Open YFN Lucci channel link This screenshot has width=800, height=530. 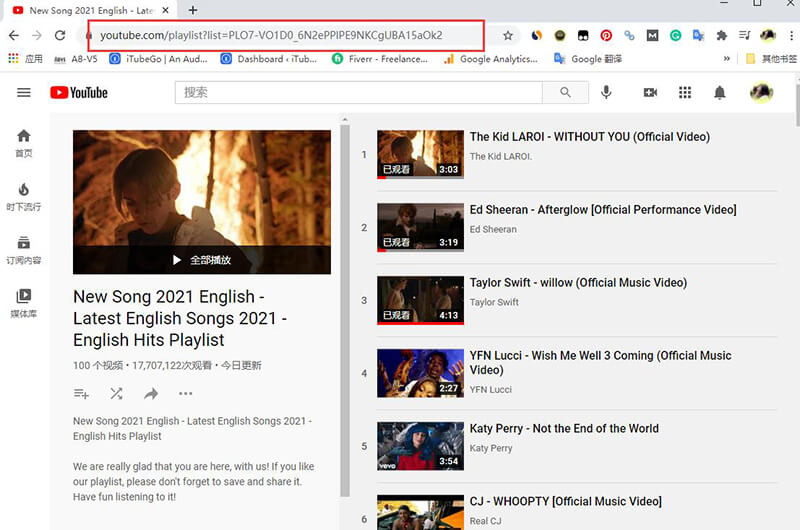[490, 390]
